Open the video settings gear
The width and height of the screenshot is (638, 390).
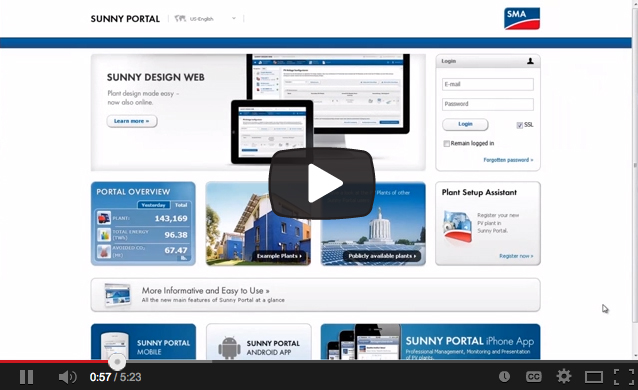click(564, 377)
